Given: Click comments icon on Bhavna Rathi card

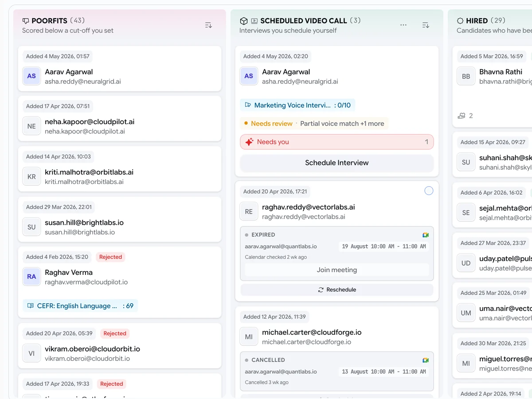Looking at the screenshot, I should (x=462, y=116).
